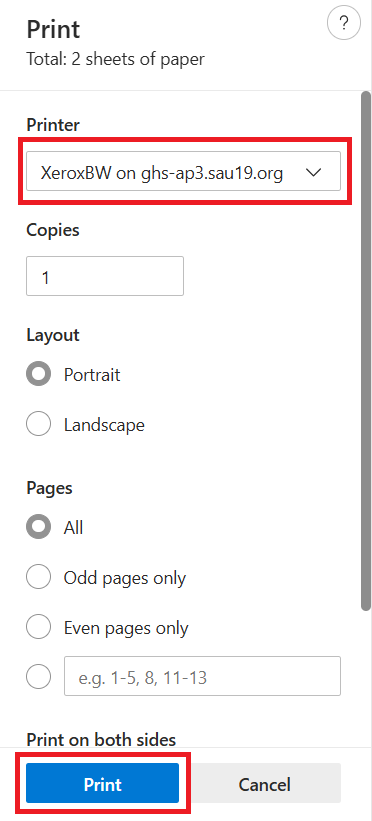Cancel the print dialog
This screenshot has height=821, width=372.
264,783
